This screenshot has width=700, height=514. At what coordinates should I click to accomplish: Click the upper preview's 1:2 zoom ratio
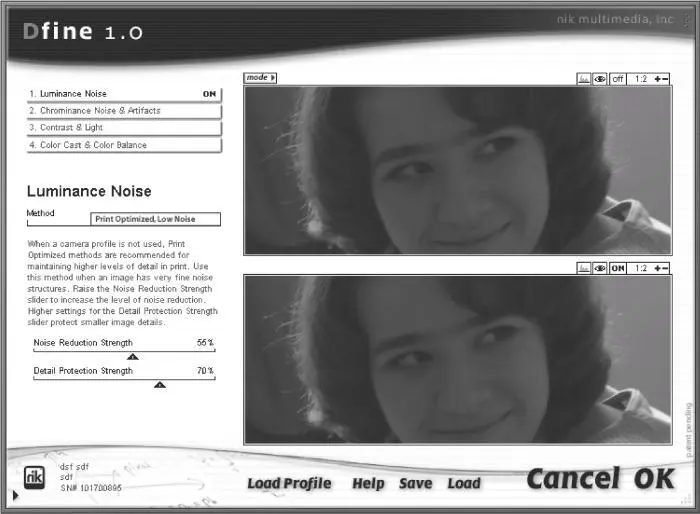pos(641,79)
